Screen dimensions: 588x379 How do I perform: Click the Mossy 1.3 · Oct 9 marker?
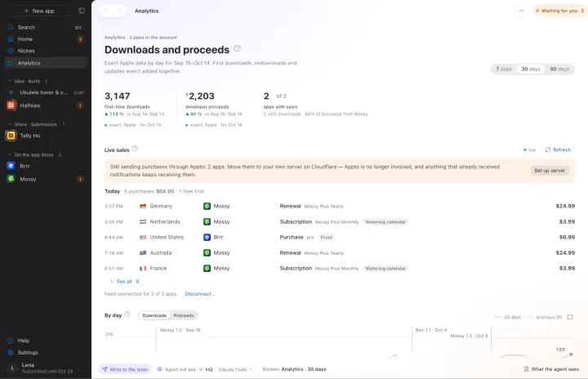pos(469,336)
